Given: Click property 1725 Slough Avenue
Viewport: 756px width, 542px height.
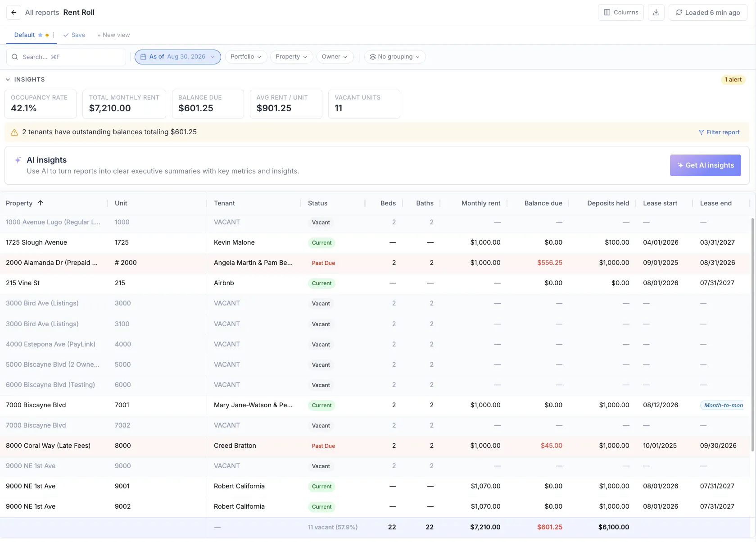Looking at the screenshot, I should point(36,242).
